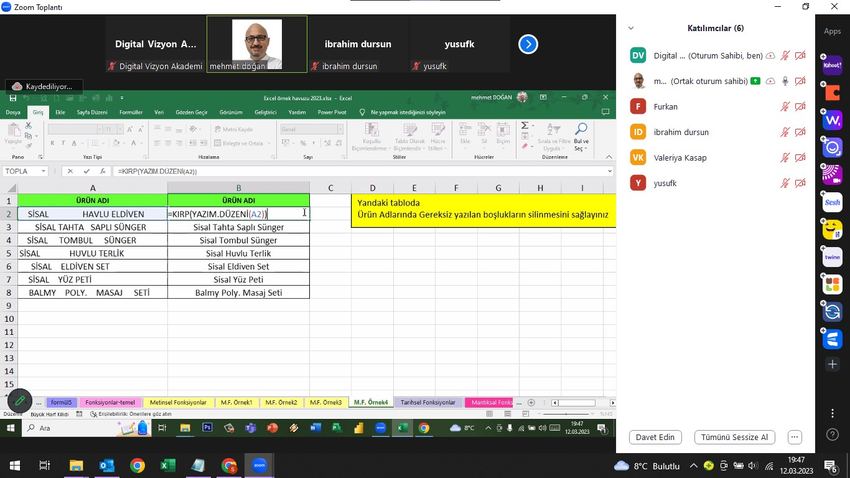The image size is (850, 478).
Task: Toggle Digital Vizyon host microphone icon
Action: click(x=784, y=56)
